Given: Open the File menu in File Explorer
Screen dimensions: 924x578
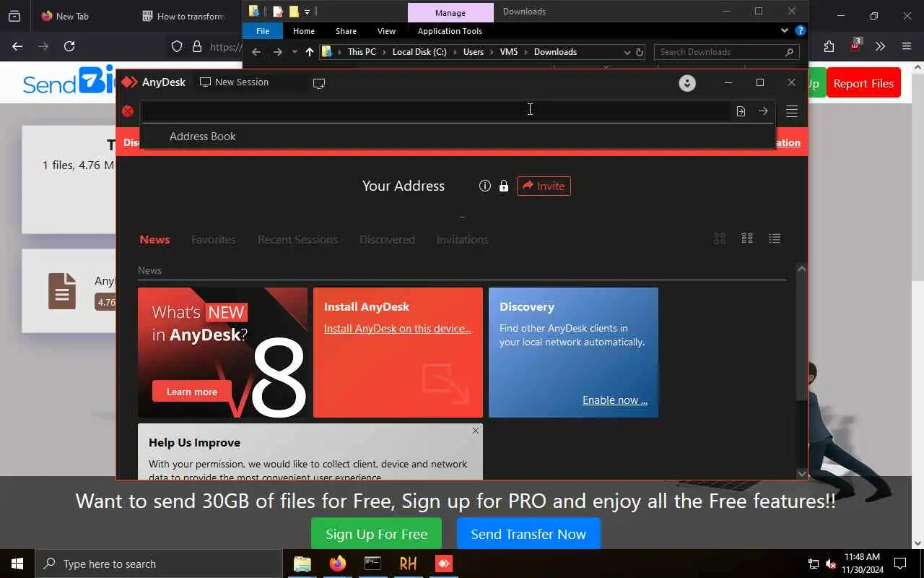Looking at the screenshot, I should [x=263, y=31].
